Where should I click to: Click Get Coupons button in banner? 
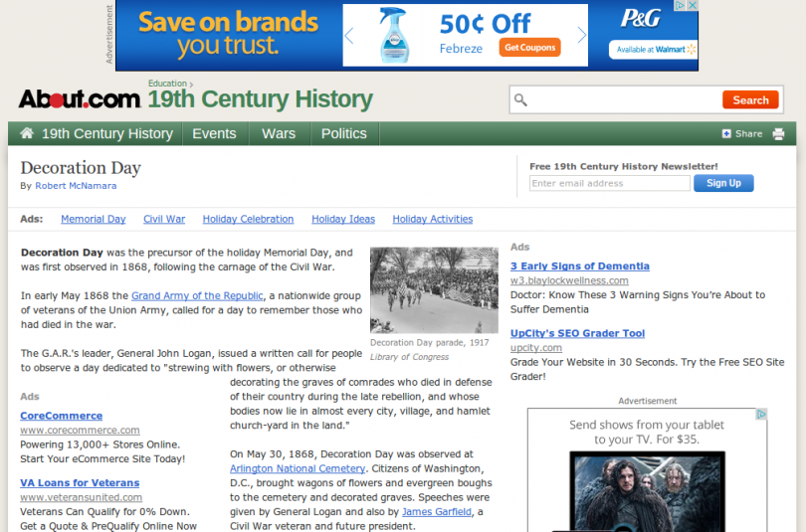coord(529,48)
